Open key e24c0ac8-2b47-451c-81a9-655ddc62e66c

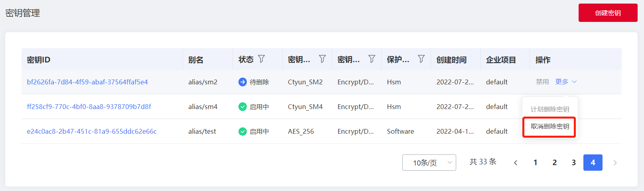92,131
